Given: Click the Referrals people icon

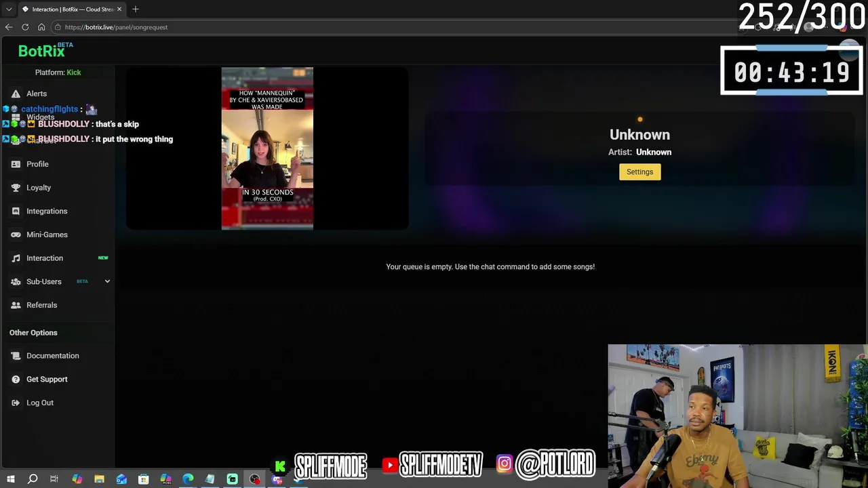Looking at the screenshot, I should click(16, 305).
